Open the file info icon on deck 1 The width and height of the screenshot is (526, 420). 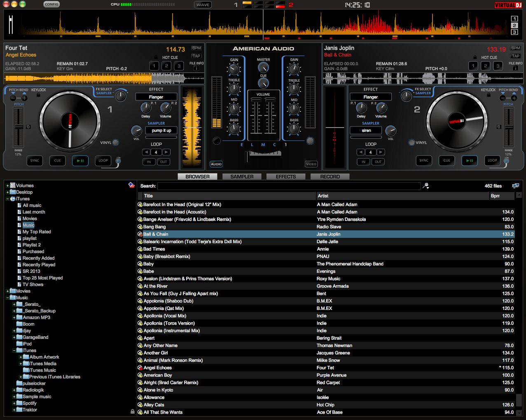pyautogui.click(x=196, y=68)
